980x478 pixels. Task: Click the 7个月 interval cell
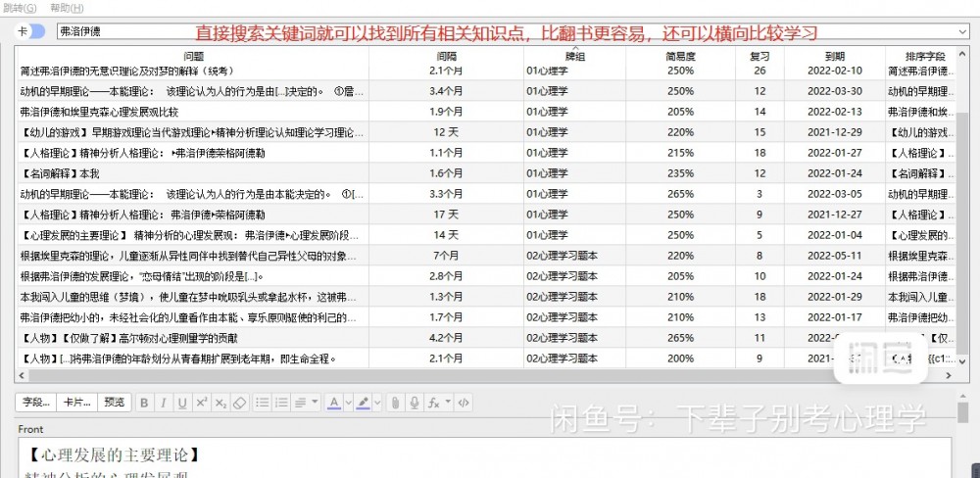pyautogui.click(x=446, y=256)
